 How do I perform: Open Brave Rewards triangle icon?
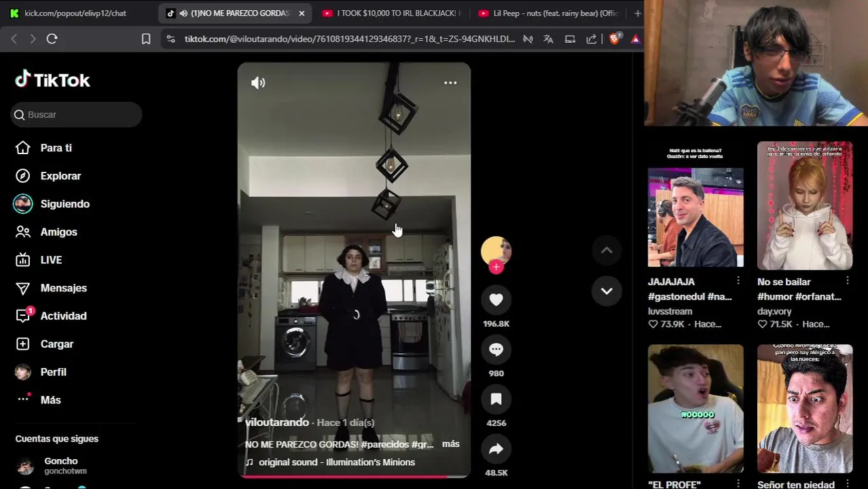[x=635, y=39]
